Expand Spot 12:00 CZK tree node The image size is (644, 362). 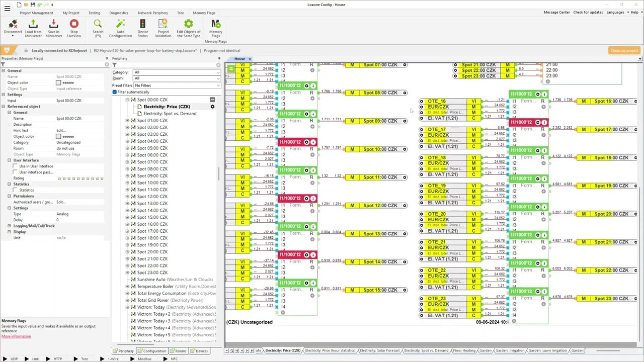click(127, 197)
